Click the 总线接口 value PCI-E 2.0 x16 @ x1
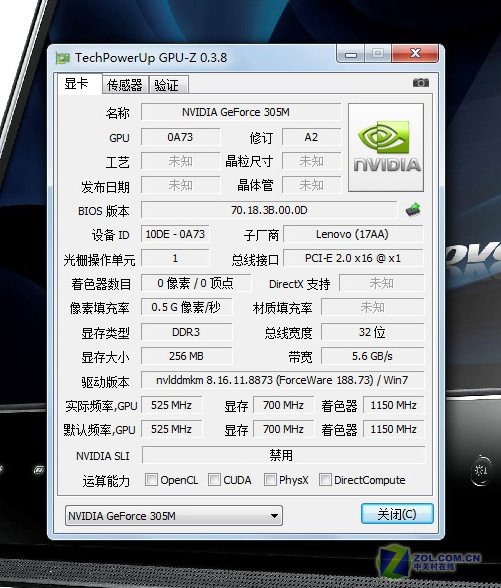The height and width of the screenshot is (588, 501). tap(353, 258)
